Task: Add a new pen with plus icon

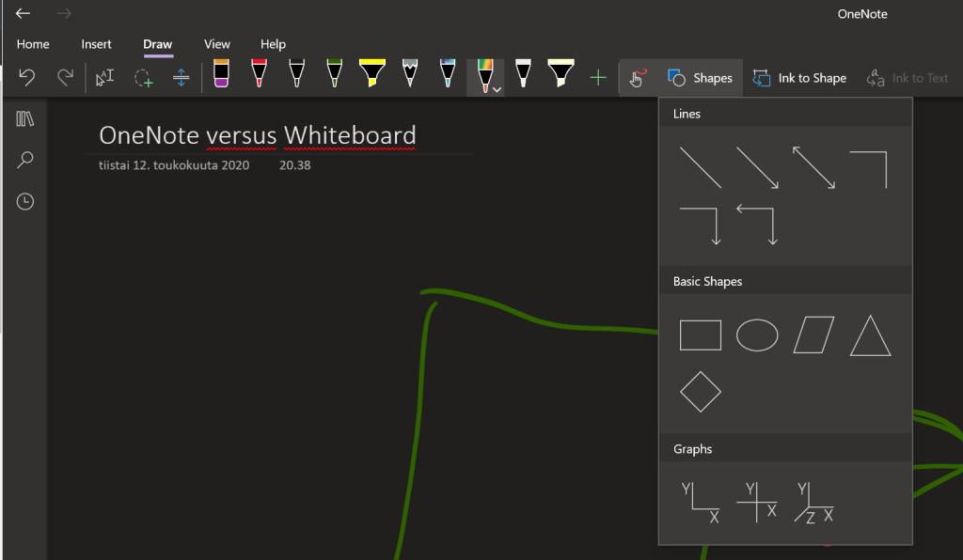Action: [598, 78]
